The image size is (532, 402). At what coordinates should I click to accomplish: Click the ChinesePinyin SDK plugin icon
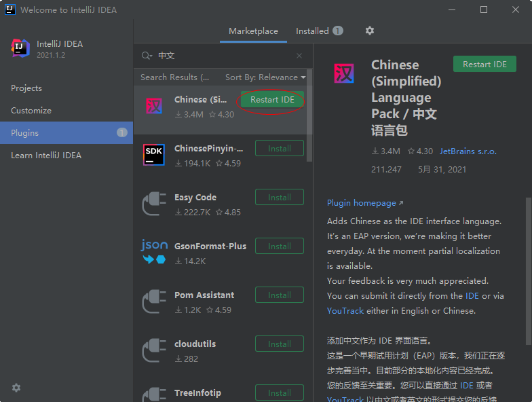point(154,155)
